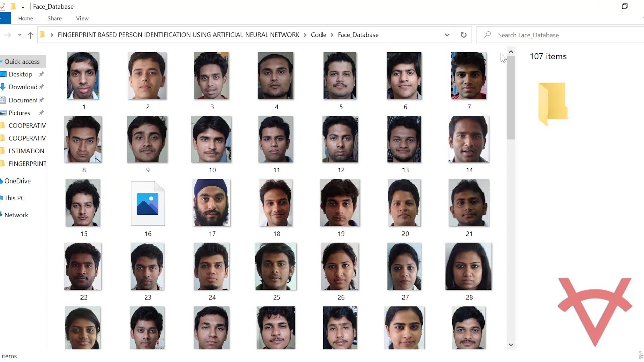Expand the chevron after Code in breadcrumb
The height and width of the screenshot is (362, 644).
pyautogui.click(x=332, y=35)
